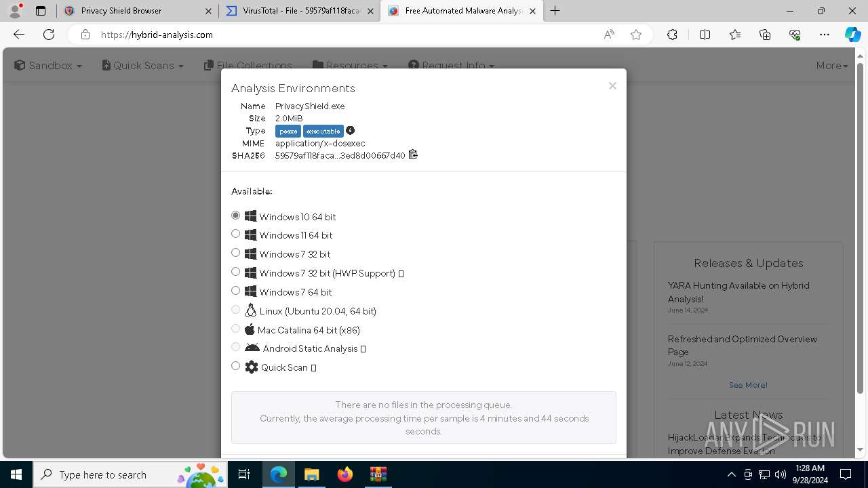
Task: Open tab actions menu
Action: click(x=41, y=11)
